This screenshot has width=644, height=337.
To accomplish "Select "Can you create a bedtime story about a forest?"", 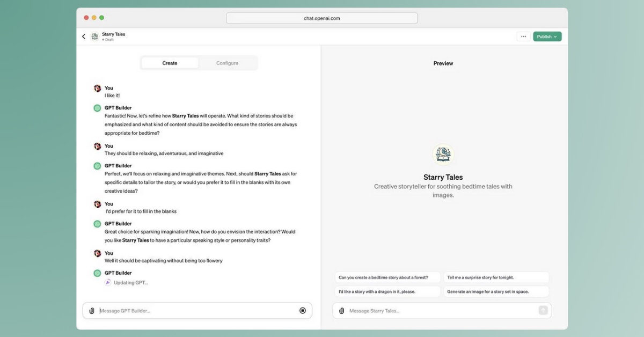I will 387,277.
